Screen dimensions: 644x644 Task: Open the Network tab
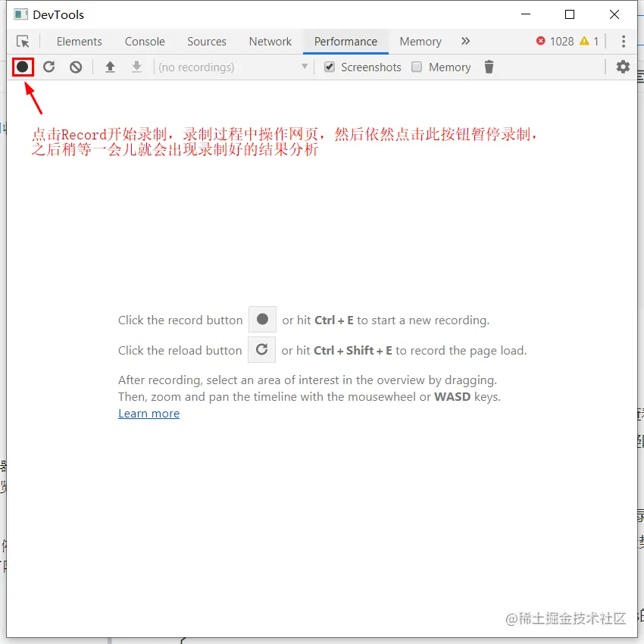270,42
